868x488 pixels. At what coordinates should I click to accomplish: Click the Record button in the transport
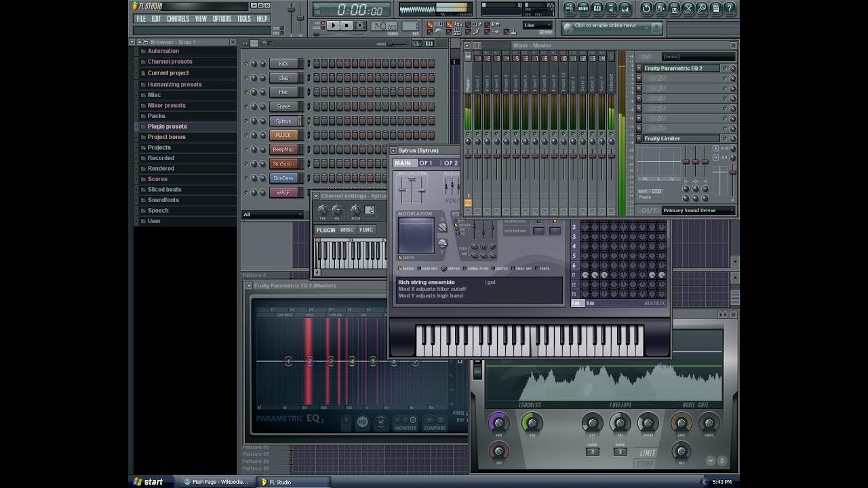(360, 26)
